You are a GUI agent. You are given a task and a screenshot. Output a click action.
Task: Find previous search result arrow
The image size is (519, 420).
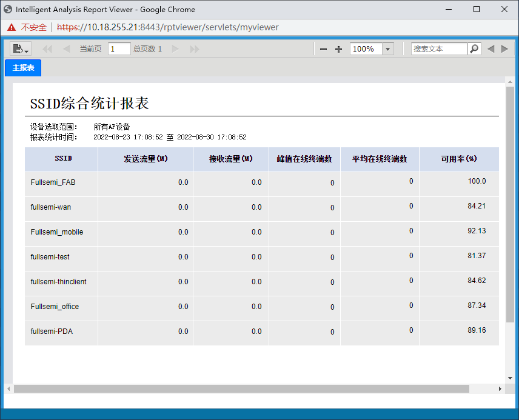tap(491, 49)
